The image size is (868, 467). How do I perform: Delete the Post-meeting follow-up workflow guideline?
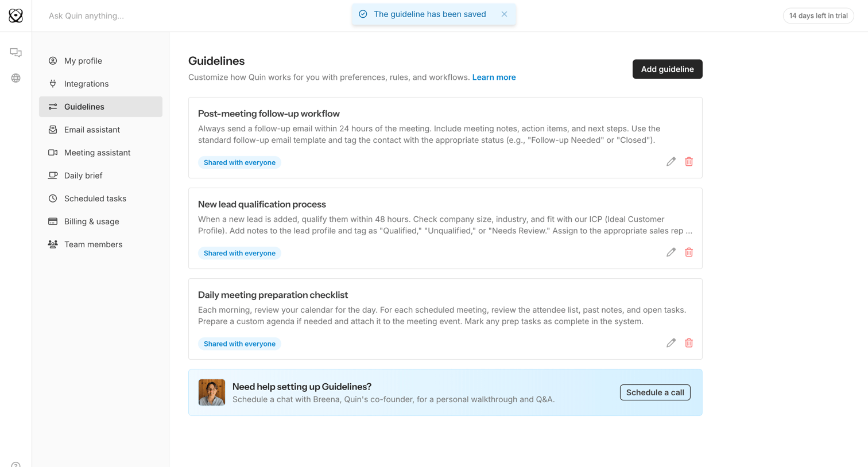click(x=689, y=162)
